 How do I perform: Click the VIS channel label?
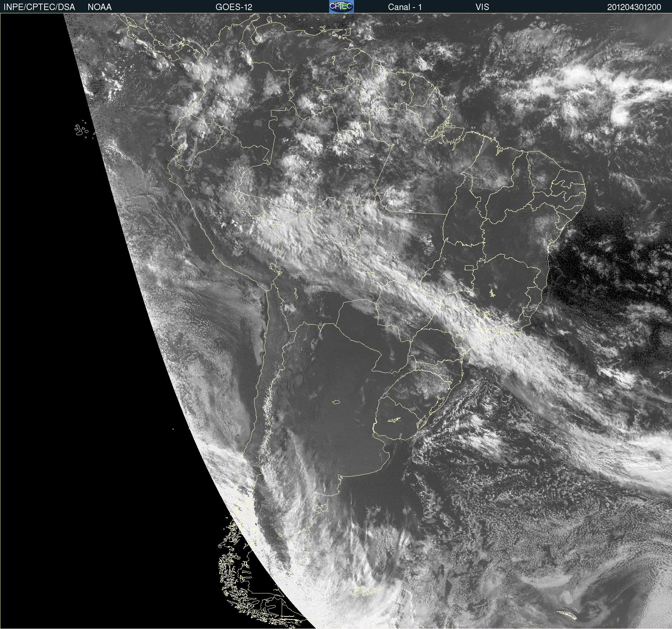click(x=482, y=7)
